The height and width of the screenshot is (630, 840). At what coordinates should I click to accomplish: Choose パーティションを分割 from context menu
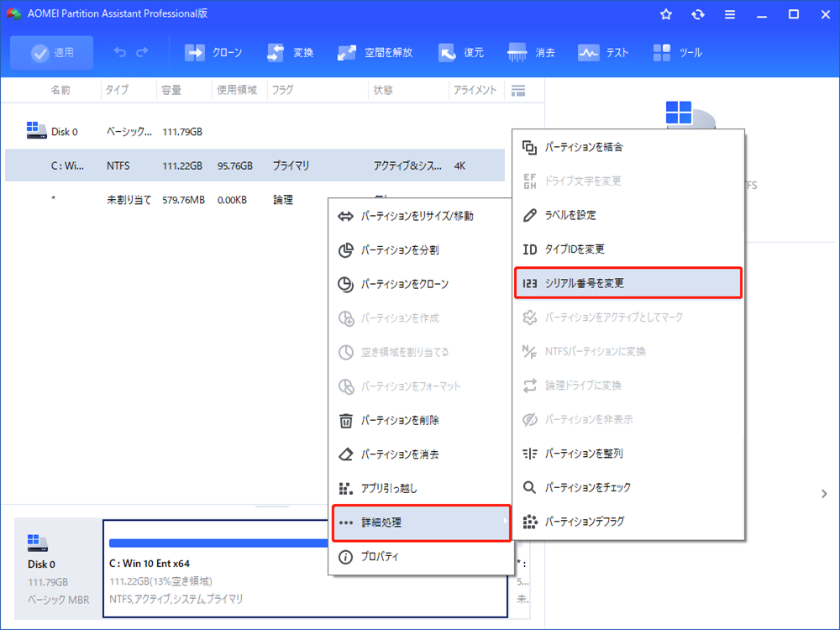(421, 250)
